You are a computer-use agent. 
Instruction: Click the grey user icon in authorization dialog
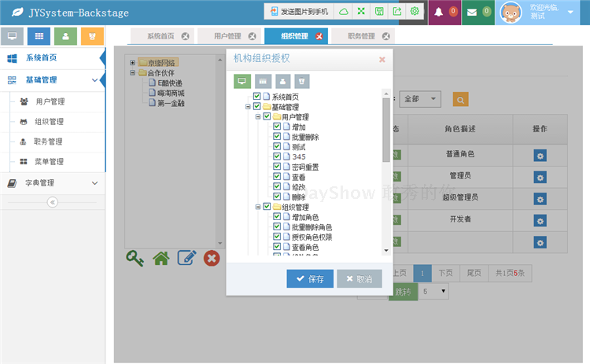pyautogui.click(x=283, y=81)
